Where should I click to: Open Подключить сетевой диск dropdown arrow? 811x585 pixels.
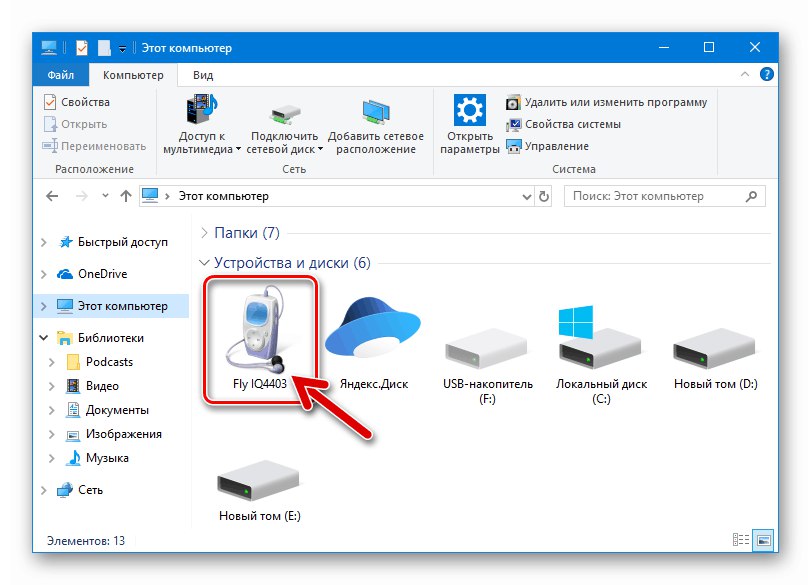320,149
